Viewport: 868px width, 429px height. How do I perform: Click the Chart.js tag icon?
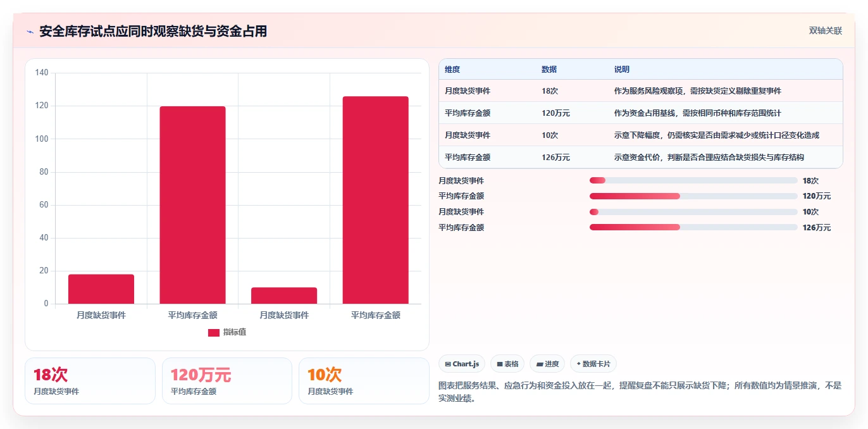pos(448,364)
